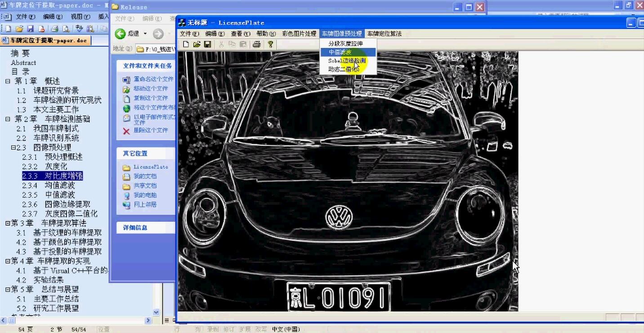Image resolution: width=644 pixels, height=333 pixels.
Task: Click Cut scissors icon in LicenzePlate toolbar
Action: (x=221, y=44)
